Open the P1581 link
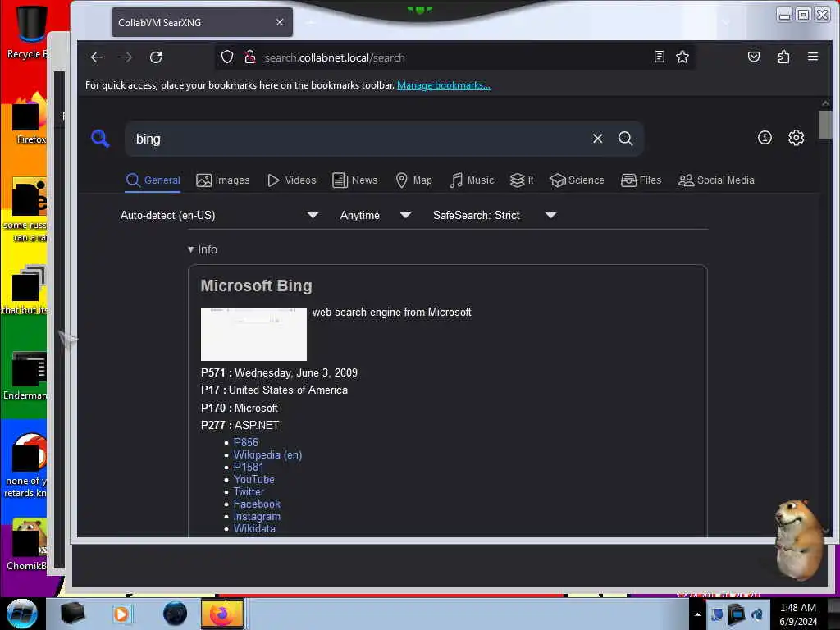 (249, 467)
